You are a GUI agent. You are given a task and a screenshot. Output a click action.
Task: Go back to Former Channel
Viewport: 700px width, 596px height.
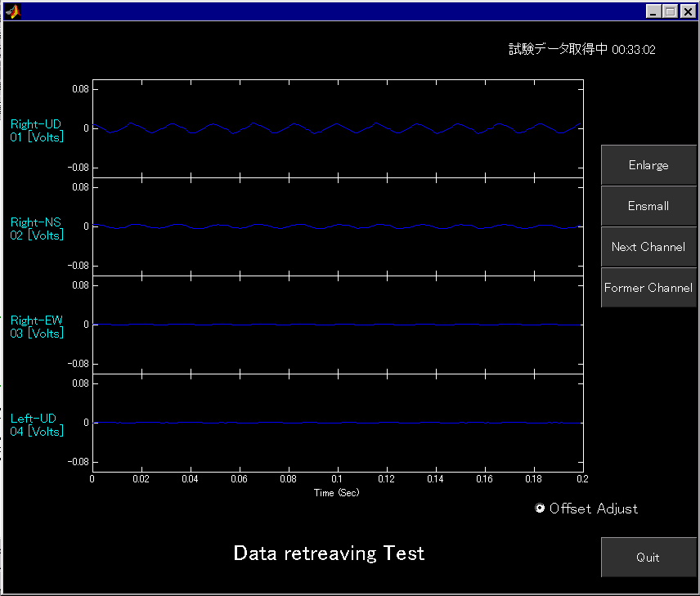(648, 288)
